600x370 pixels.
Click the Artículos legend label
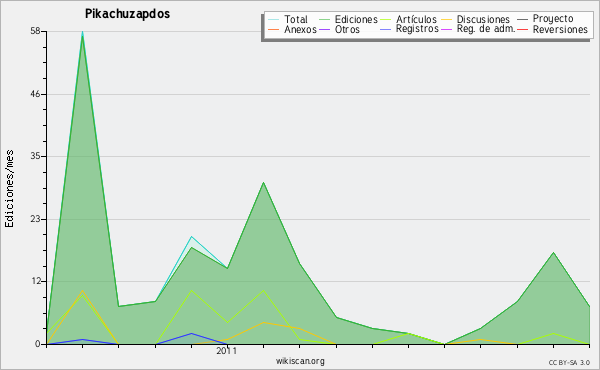(416, 19)
